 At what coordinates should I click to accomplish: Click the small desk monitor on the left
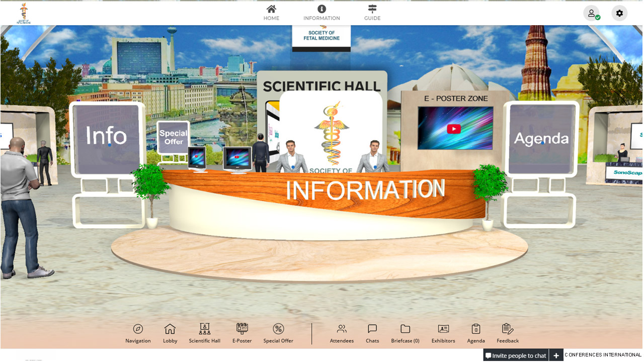pos(197,158)
